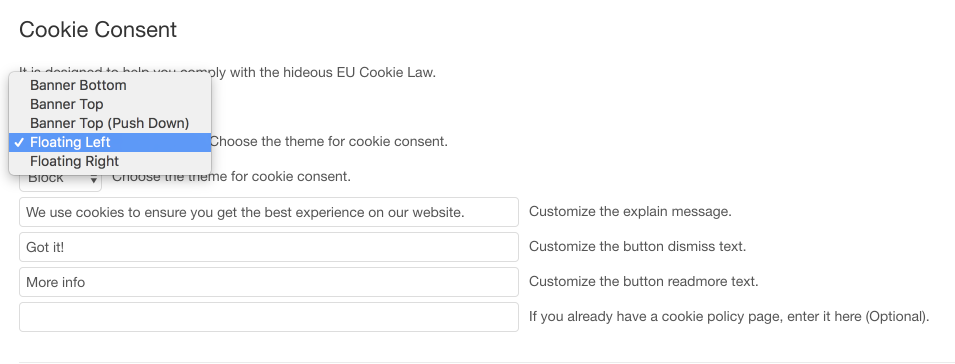Click theme hint text beside Block dropdown
955x364 pixels.
click(x=231, y=178)
